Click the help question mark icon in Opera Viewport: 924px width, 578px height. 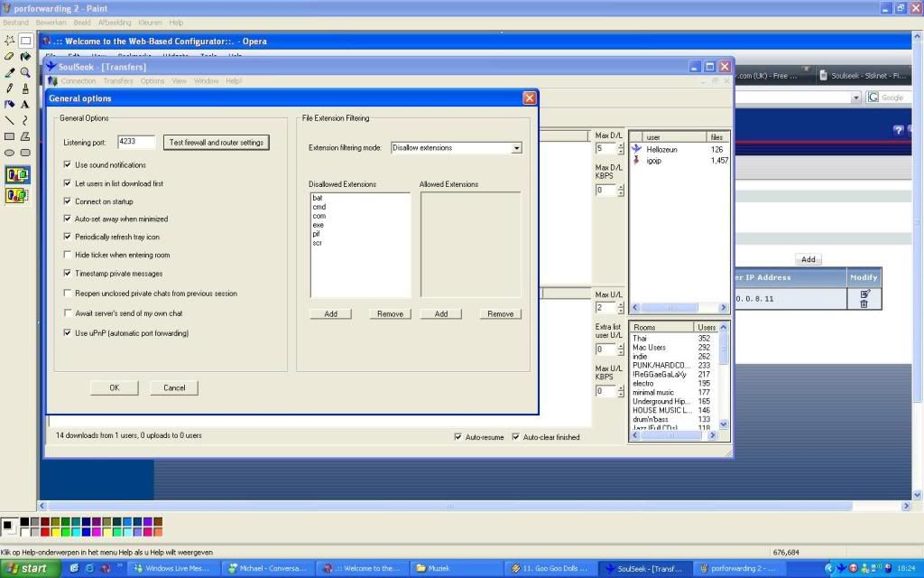click(898, 130)
